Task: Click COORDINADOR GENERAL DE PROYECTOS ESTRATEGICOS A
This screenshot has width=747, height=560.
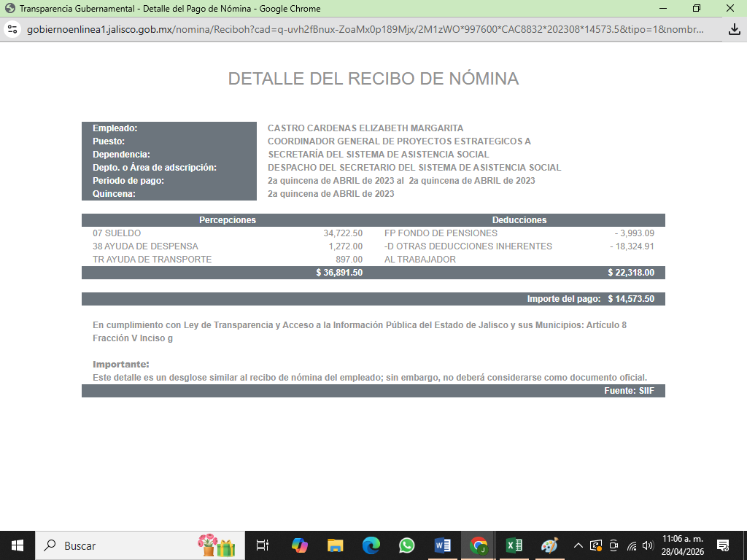Action: pyautogui.click(x=399, y=141)
